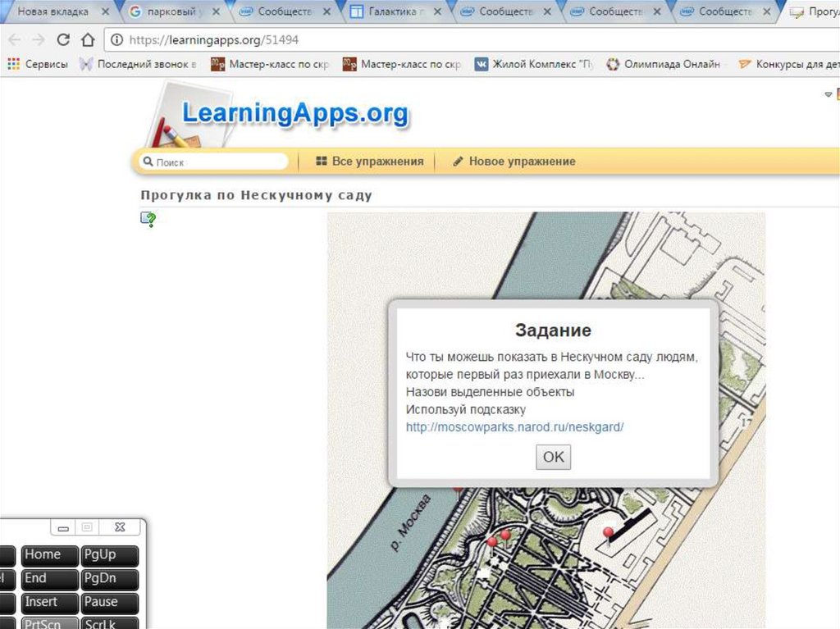Reload the page with the refresh icon
This screenshot has height=629, width=840.
[63, 40]
